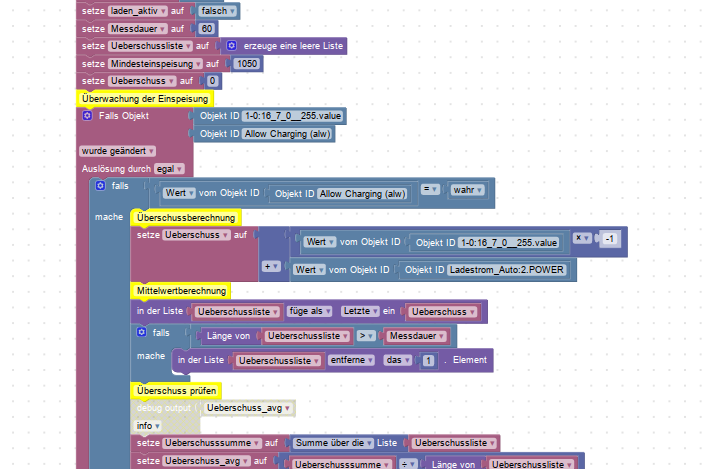The height and width of the screenshot is (469, 712).
Task: Open 'wahr' boolean dropdown
Action: (467, 190)
